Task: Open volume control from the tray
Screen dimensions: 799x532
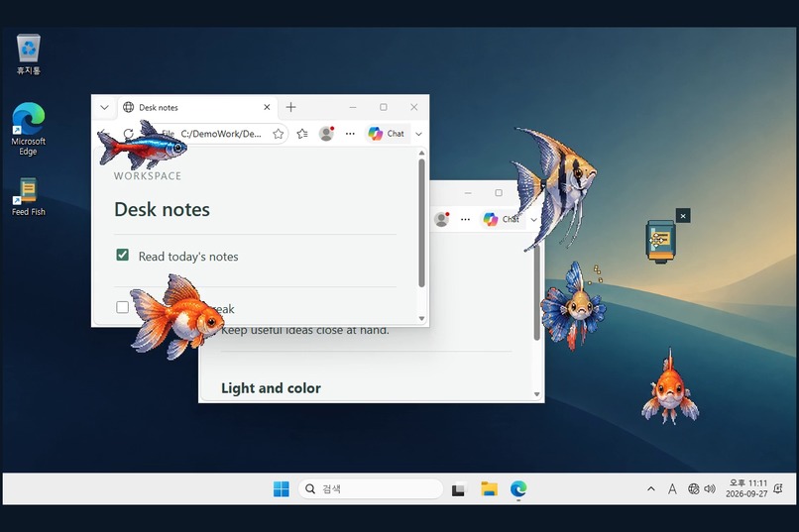Action: click(x=710, y=488)
